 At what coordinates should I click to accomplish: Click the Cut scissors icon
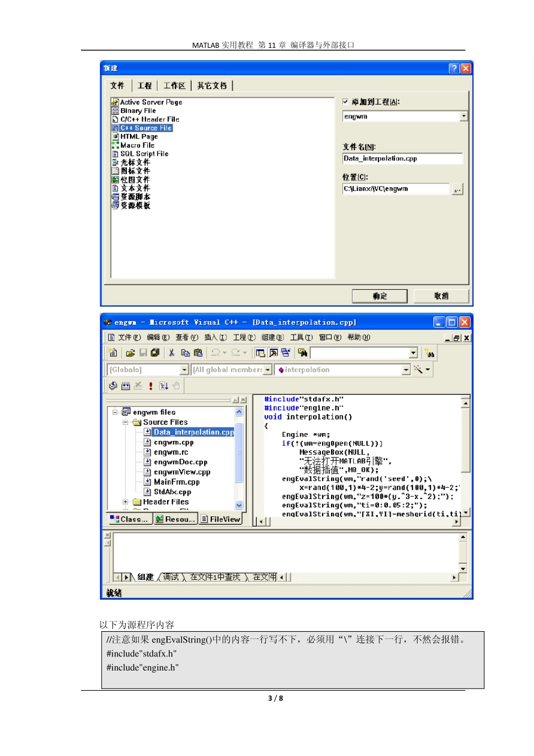tap(171, 353)
